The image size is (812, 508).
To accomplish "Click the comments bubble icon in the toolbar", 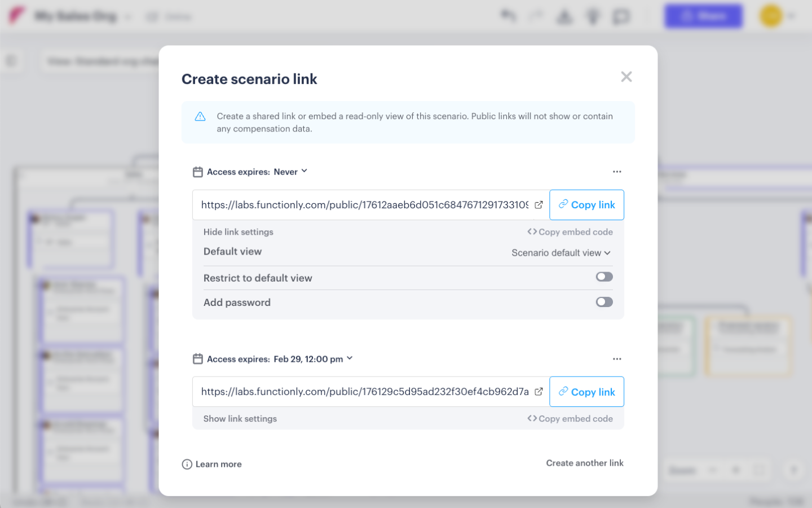I will (x=621, y=16).
